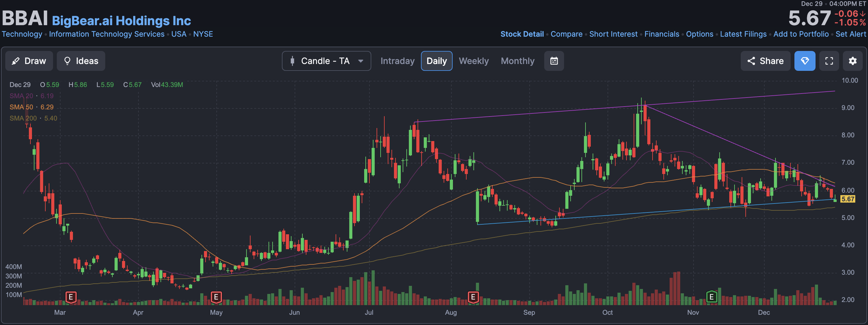Switch to the Weekly timeframe
The width and height of the screenshot is (868, 325).
[x=473, y=61]
